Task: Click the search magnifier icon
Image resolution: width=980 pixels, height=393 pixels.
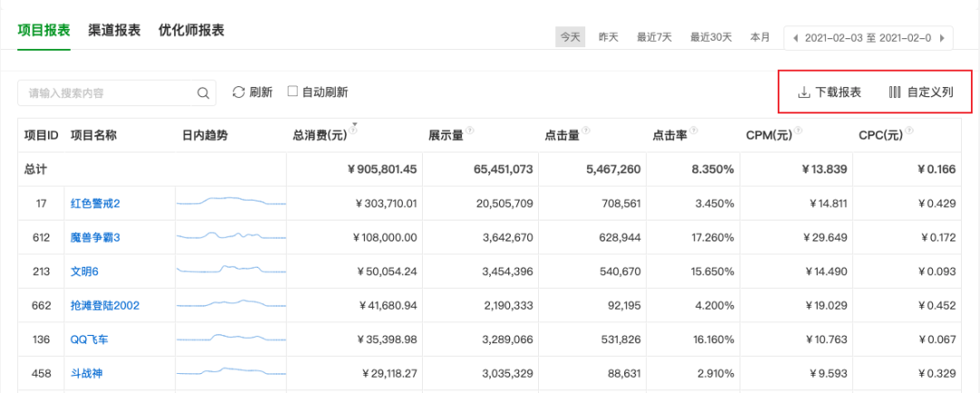Action: click(x=202, y=93)
